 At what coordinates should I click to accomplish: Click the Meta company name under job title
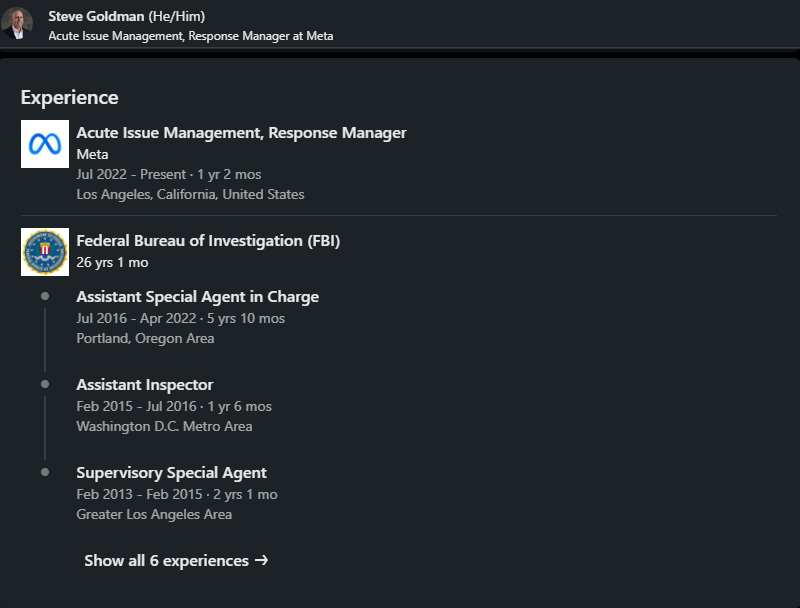click(92, 155)
